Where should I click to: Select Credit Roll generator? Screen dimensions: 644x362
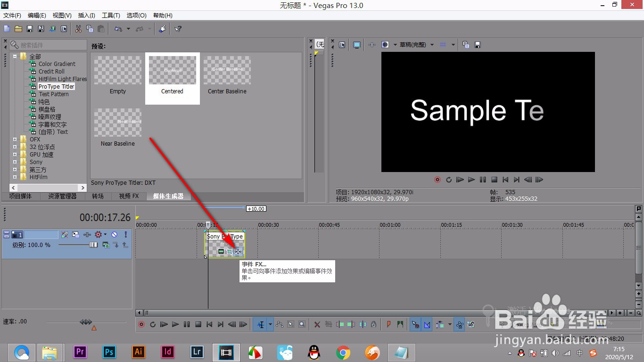point(51,71)
